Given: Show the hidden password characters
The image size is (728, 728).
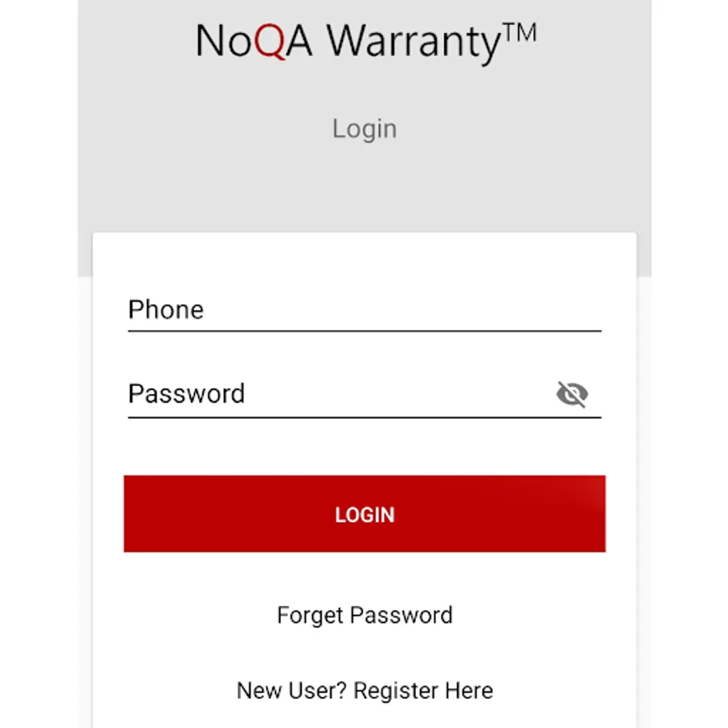Looking at the screenshot, I should click(x=572, y=394).
